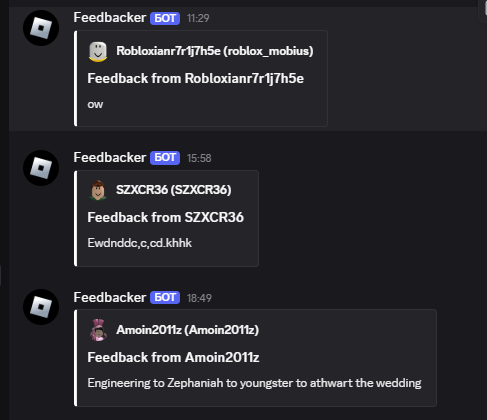Open Feedbacker username on the 15:58 message
Viewport: 487px width, 420px height.
tap(110, 157)
